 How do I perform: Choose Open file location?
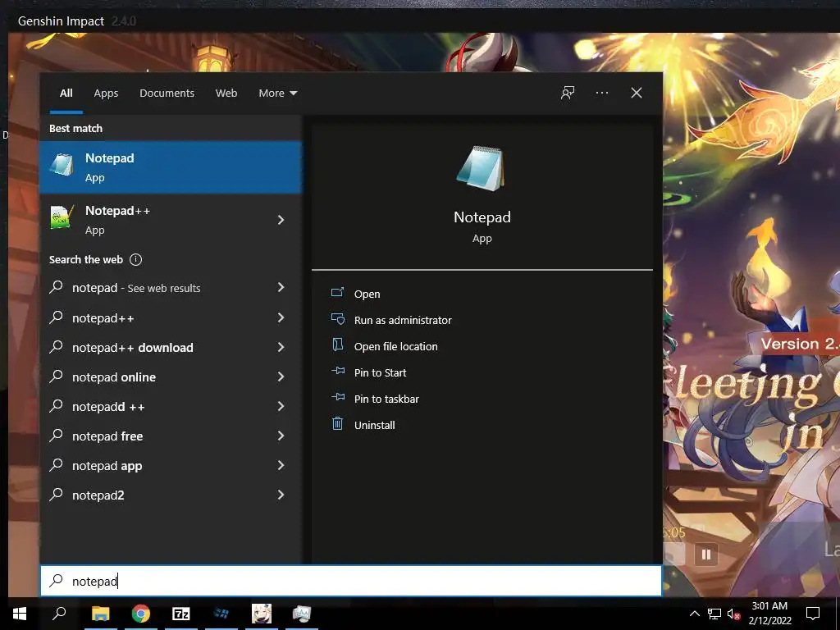396,347
